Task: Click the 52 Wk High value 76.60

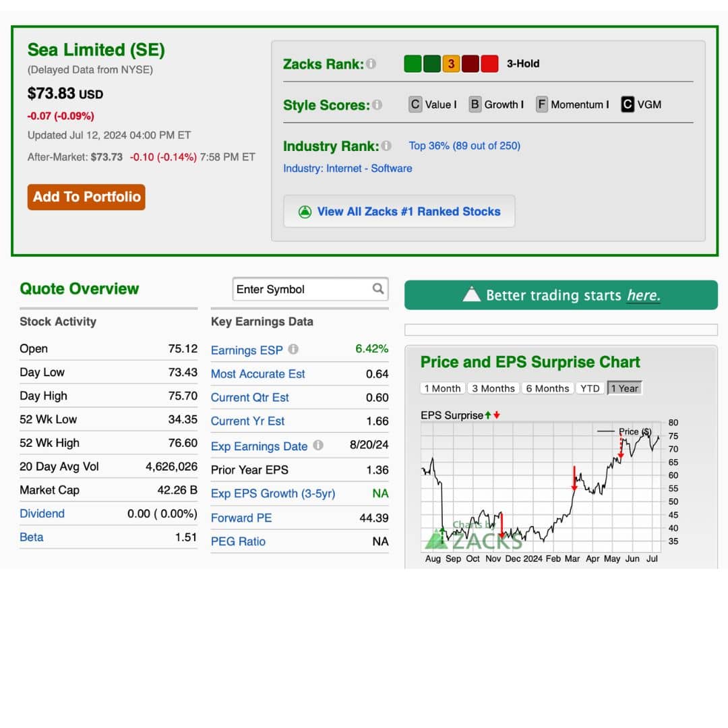Action: (x=183, y=442)
